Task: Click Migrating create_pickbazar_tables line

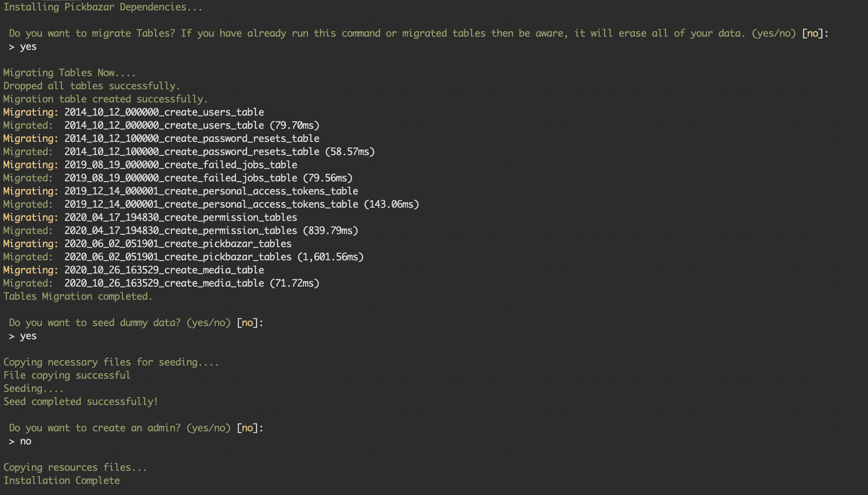Action: click(148, 244)
